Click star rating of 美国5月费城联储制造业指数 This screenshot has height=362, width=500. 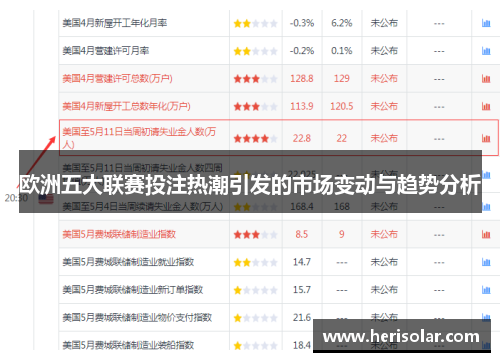tap(255, 235)
